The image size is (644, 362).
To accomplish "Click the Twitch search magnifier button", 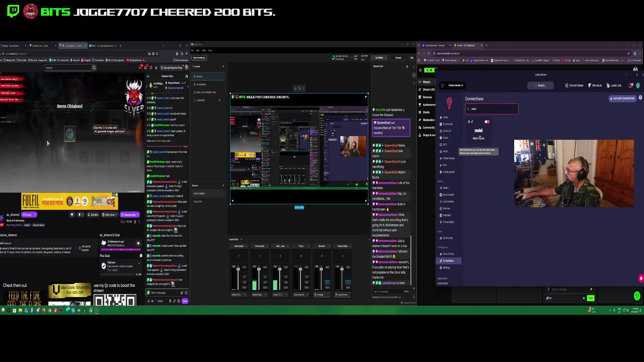I will point(94,67).
